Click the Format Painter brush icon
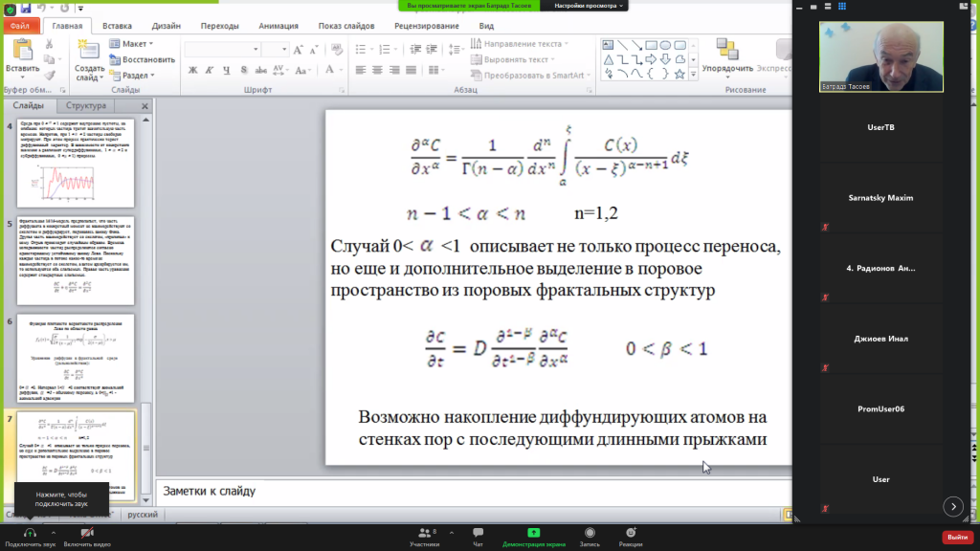Screen dimensions: 980x551 [49, 76]
